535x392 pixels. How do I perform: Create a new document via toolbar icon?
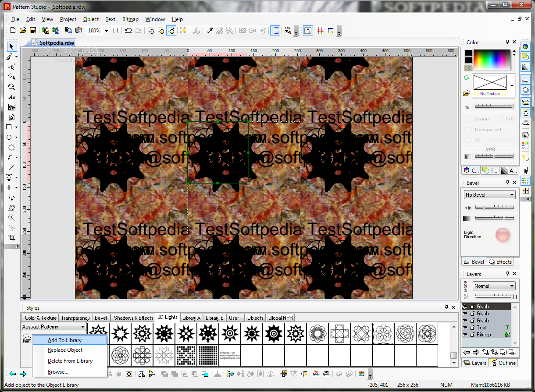(x=13, y=30)
